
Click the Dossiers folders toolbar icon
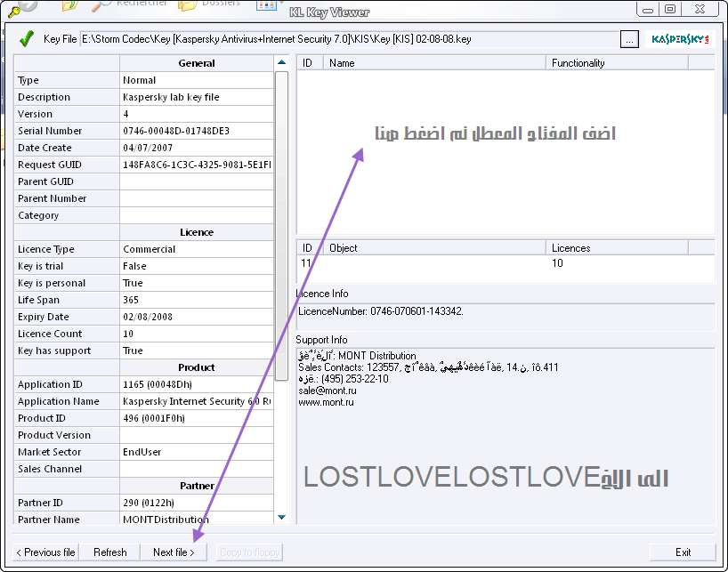[188, 5]
